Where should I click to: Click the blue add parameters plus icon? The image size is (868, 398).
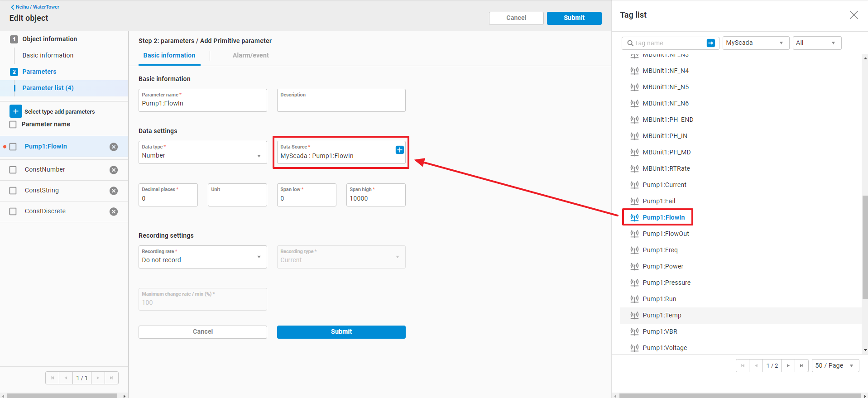[x=15, y=111]
